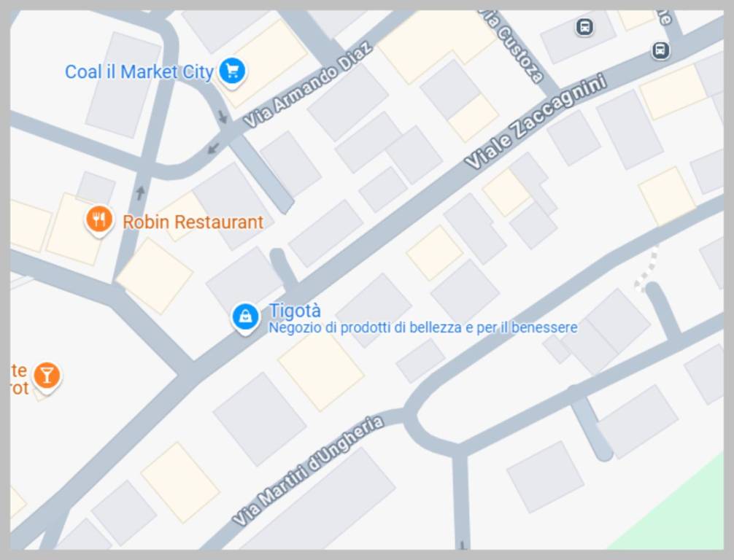Click the Coal il Market City shopping cart pin

232,72
